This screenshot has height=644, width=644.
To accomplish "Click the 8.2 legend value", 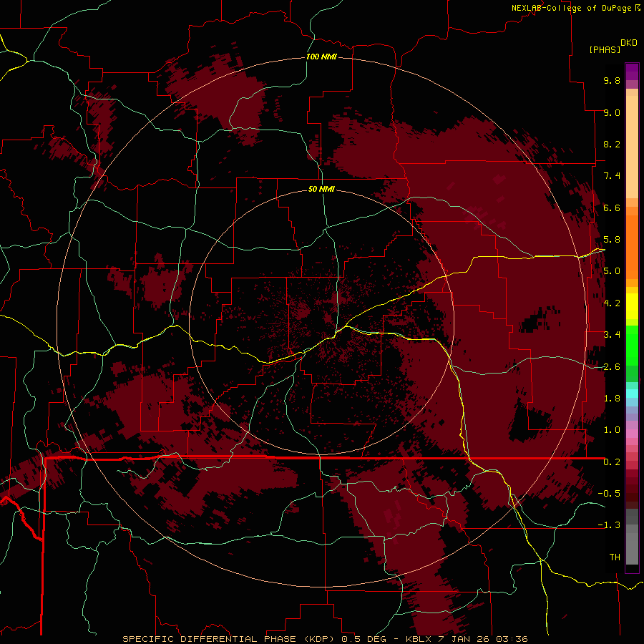I will point(612,144).
